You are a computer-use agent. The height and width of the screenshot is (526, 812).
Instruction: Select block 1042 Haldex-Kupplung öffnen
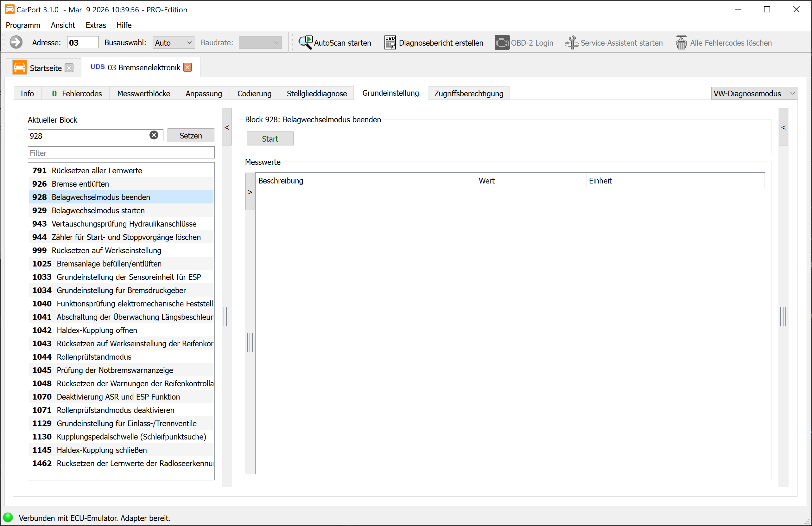(121, 330)
